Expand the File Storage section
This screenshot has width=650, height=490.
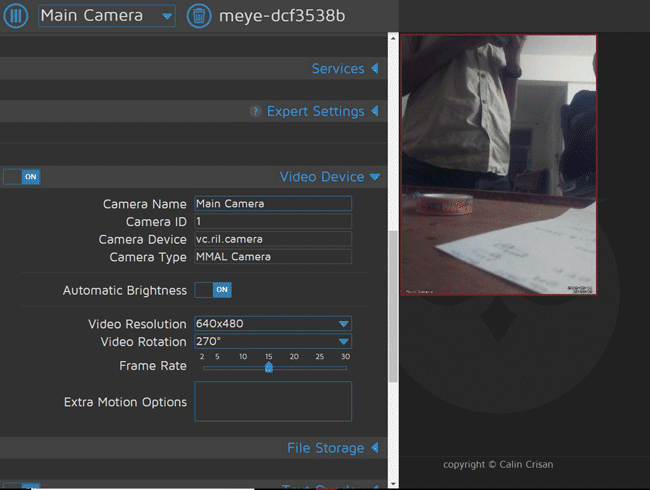333,448
